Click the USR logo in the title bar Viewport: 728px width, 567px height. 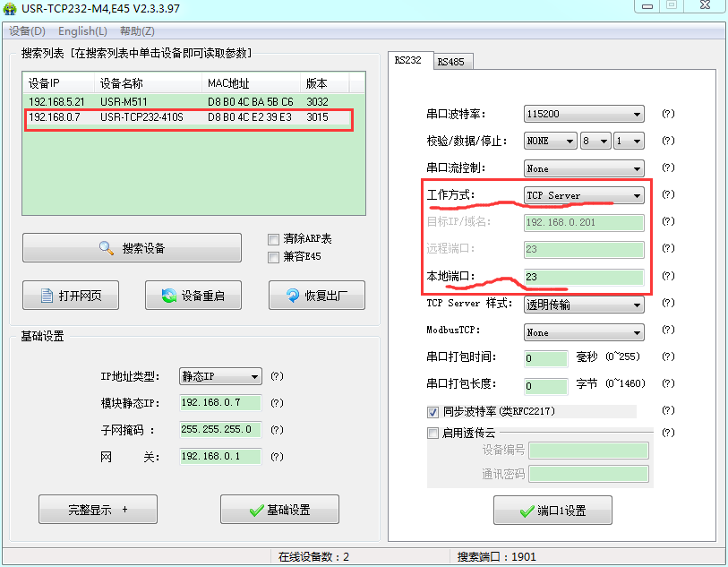coord(11,7)
